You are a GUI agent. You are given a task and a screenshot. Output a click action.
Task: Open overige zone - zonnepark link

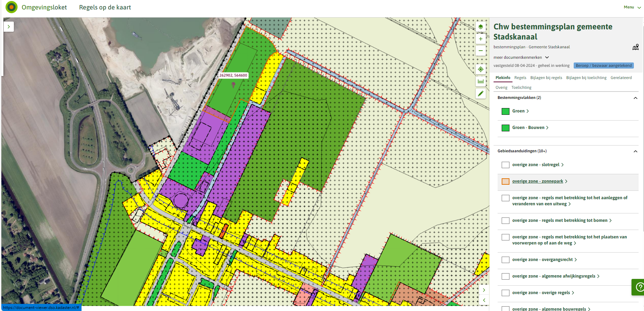coord(538,181)
